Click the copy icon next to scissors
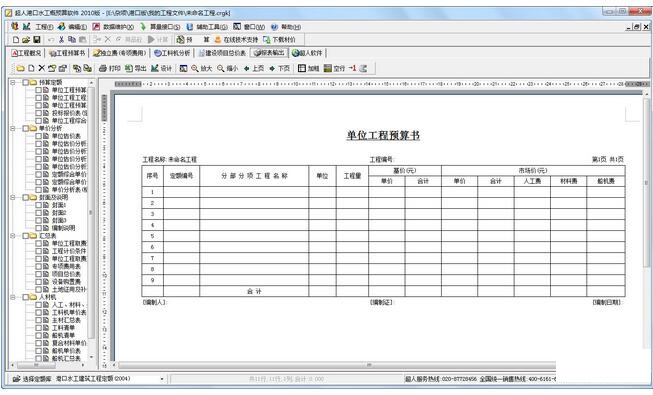 (x=72, y=40)
